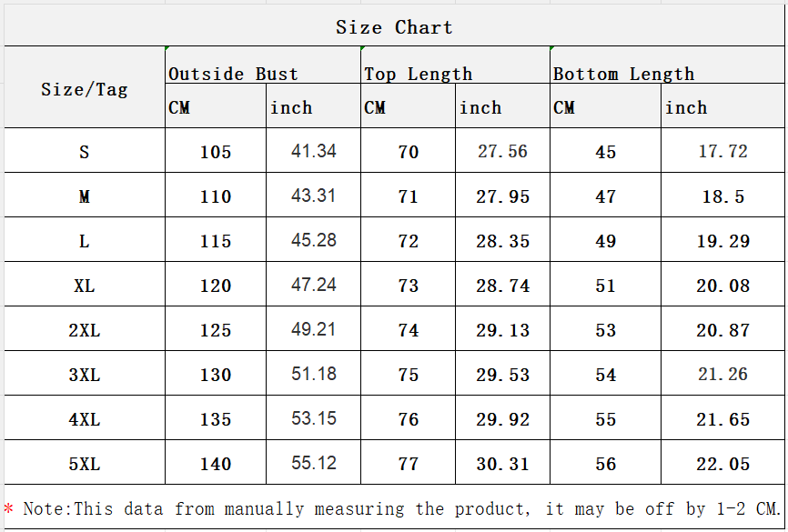This screenshot has width=788, height=532.
Task: Click the cell showing 22.05
Action: 722,463
